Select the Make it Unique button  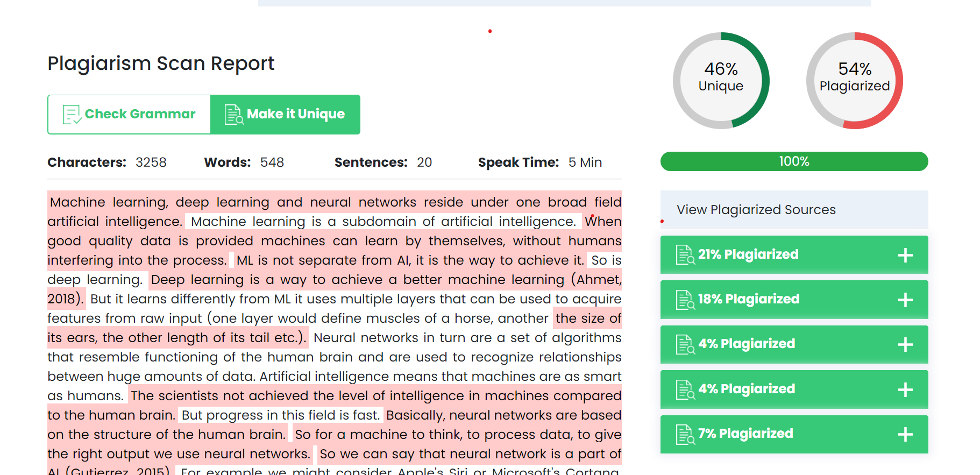[285, 115]
